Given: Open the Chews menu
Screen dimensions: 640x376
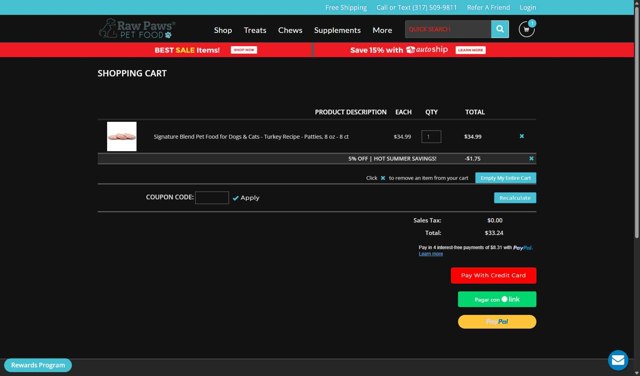Looking at the screenshot, I should coord(290,30).
